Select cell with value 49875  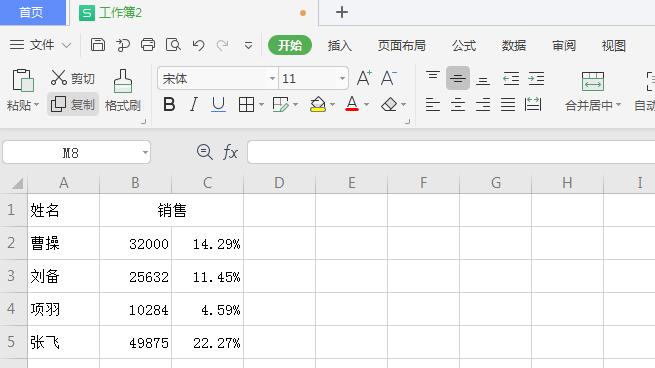click(x=135, y=343)
